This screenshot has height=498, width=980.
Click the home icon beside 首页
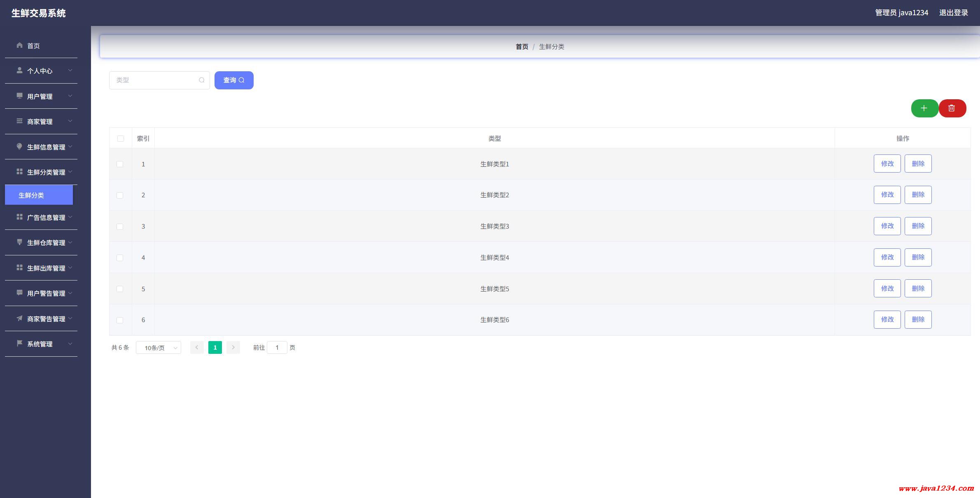click(x=19, y=45)
